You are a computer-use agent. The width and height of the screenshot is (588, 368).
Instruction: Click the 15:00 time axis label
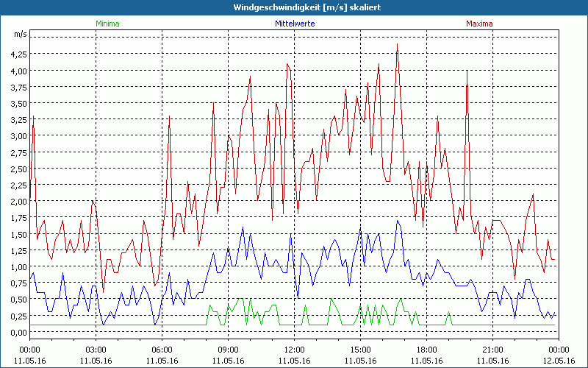[361, 350]
